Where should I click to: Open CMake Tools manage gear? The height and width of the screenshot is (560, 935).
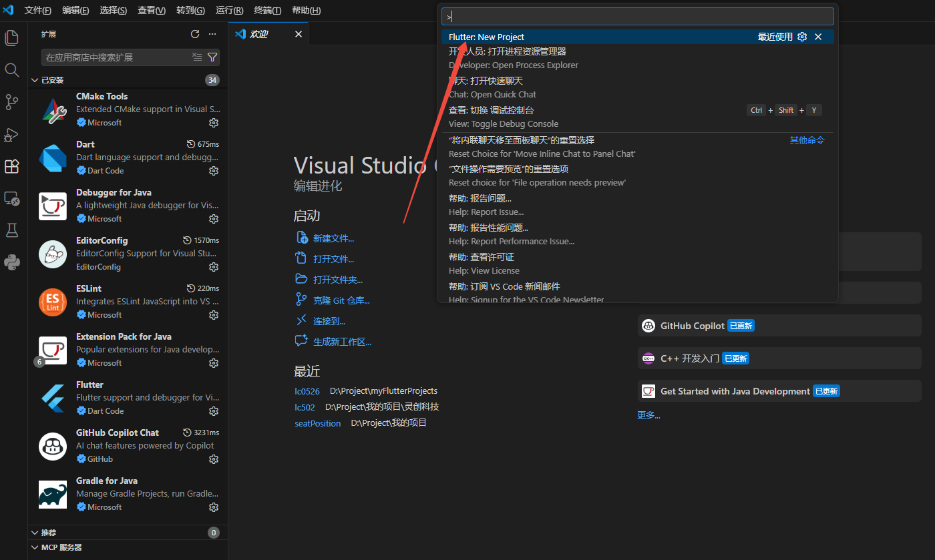pyautogui.click(x=214, y=123)
